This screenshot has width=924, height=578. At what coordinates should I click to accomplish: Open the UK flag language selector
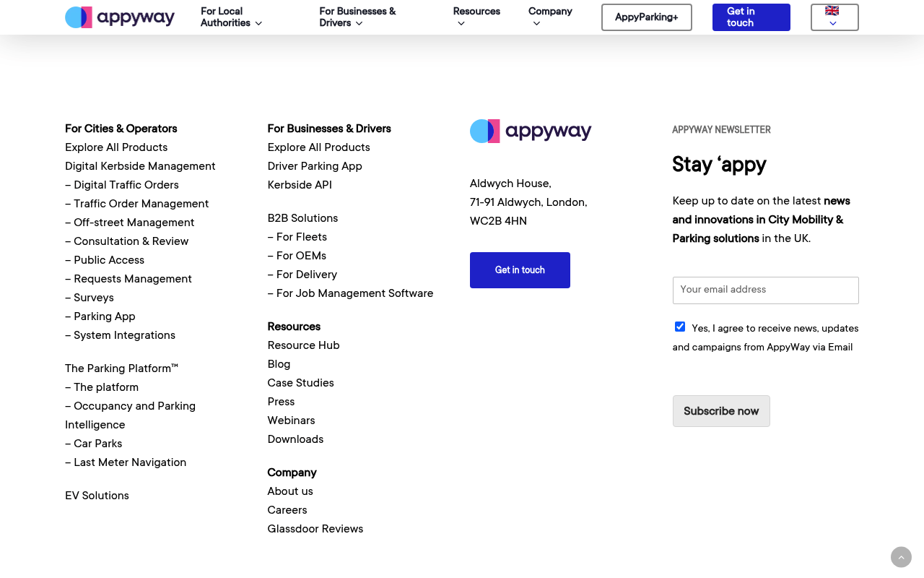pyautogui.click(x=834, y=17)
